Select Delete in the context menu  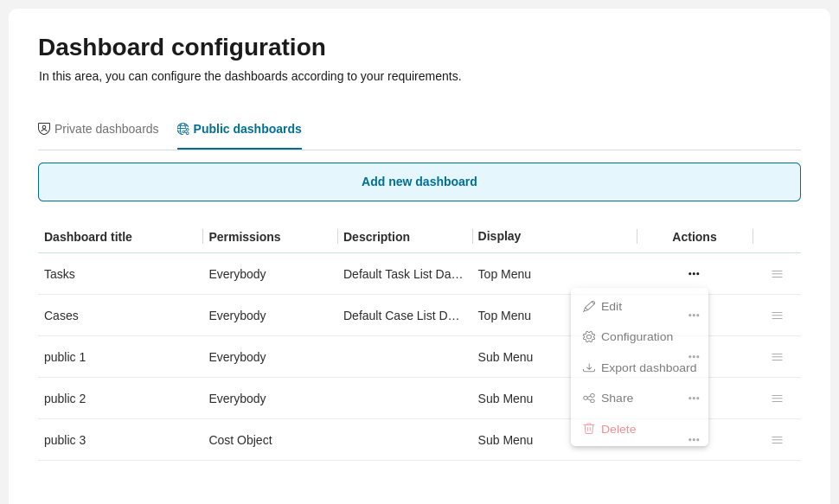point(618,429)
